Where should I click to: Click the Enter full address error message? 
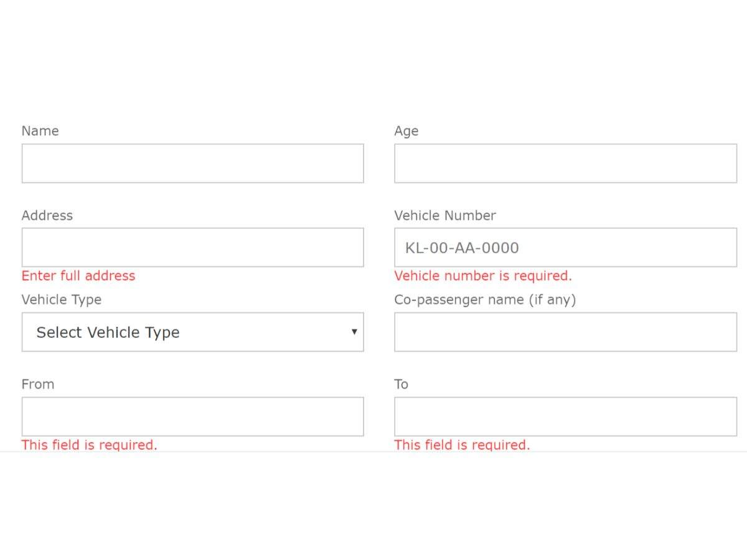coord(78,276)
